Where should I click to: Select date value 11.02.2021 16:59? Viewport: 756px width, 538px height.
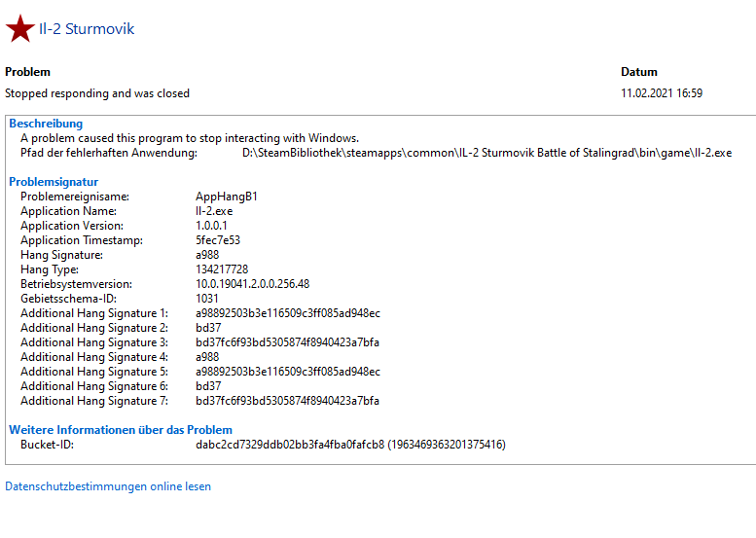coord(662,93)
